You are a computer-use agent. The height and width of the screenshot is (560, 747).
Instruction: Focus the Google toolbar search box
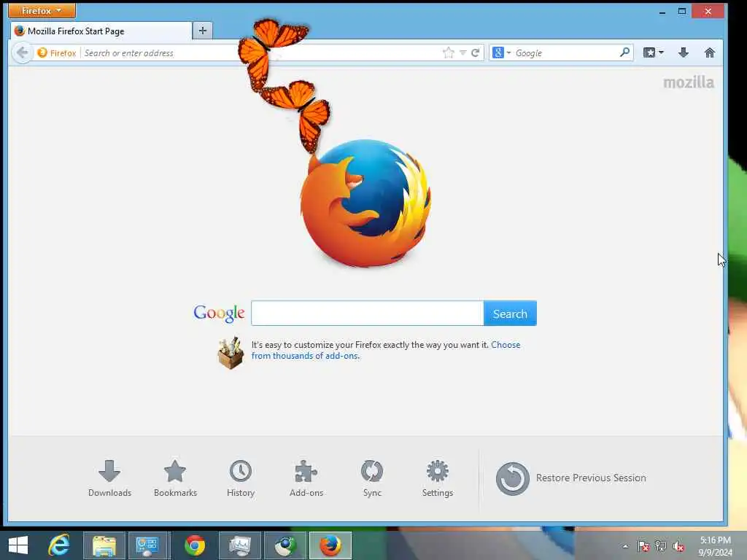(x=565, y=52)
